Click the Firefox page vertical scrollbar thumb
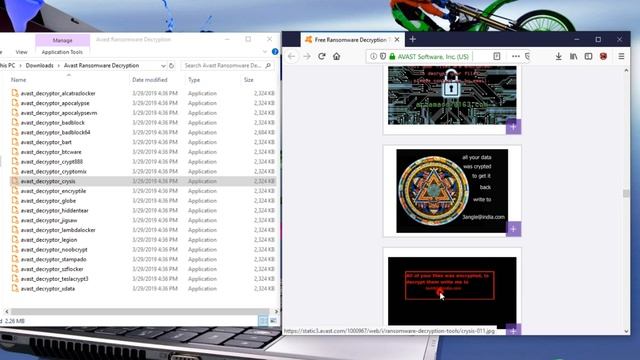 626,193
